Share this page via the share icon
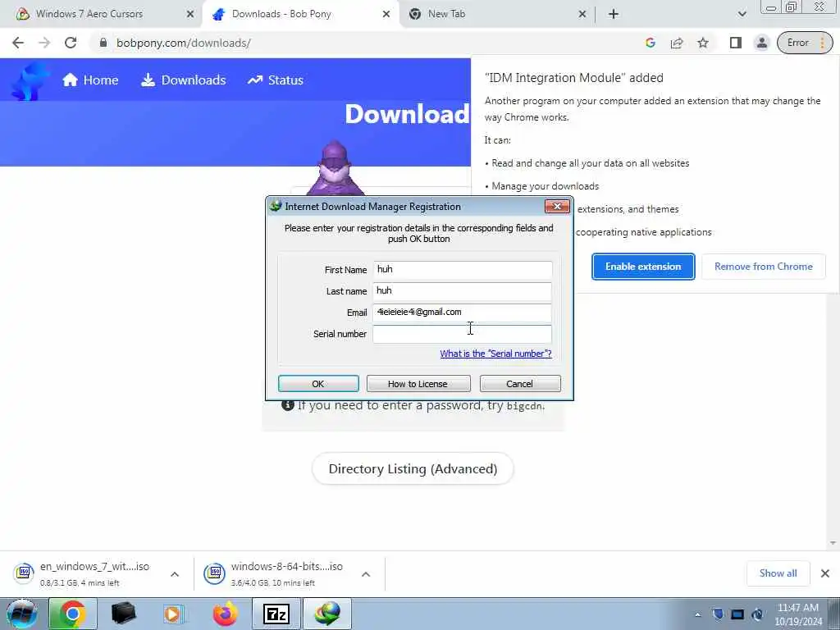 (677, 43)
